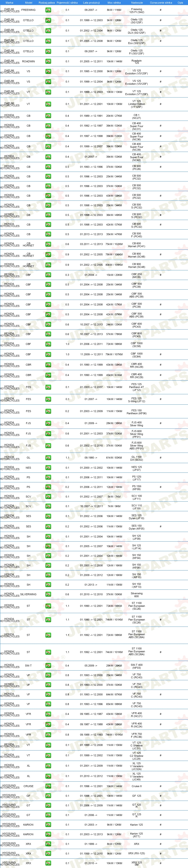Click the Rodzaj paliwa column header

click(47, 3)
